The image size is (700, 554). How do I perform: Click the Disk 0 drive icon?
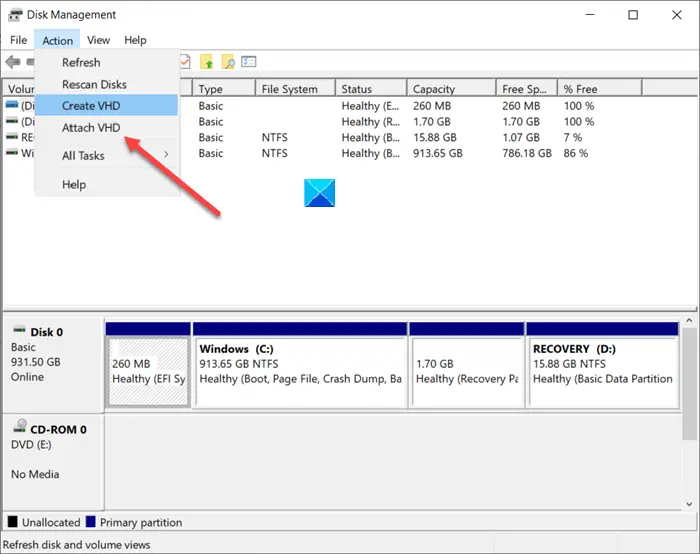[x=19, y=330]
